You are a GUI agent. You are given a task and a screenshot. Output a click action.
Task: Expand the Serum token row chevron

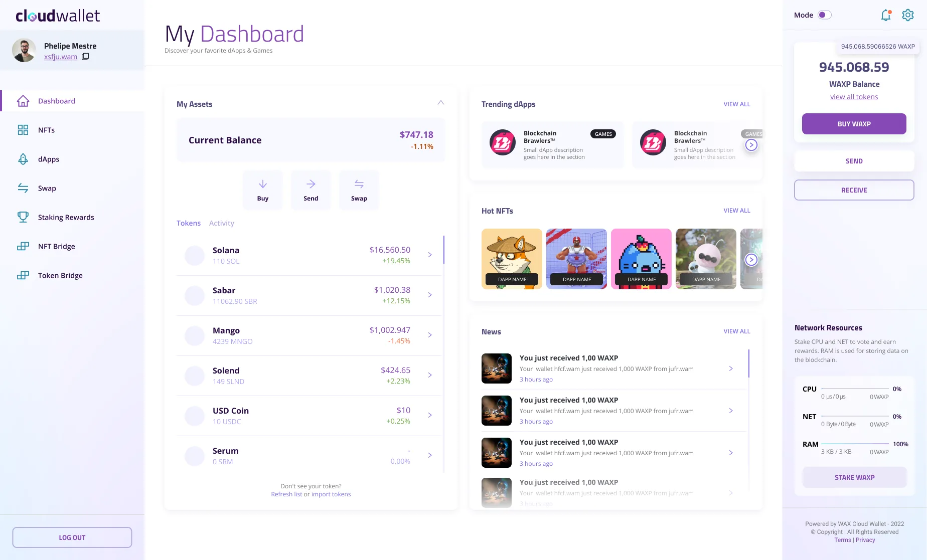pos(430,455)
